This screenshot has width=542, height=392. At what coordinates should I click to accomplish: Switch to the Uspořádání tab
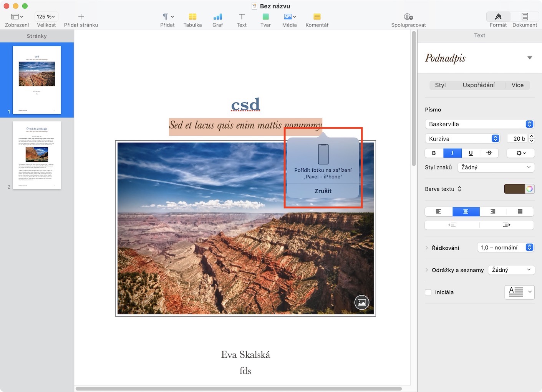(479, 85)
